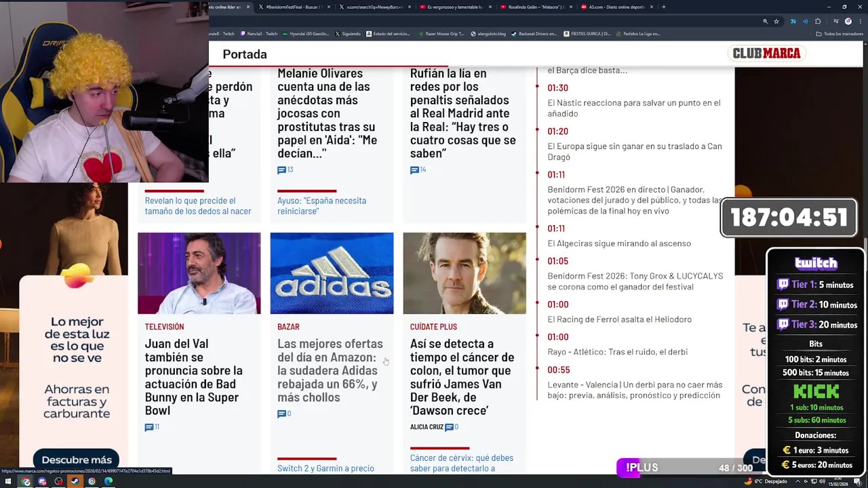Open the extensions puzzle icon
Image resolution: width=868 pixels, height=488 pixels.
(818, 21)
